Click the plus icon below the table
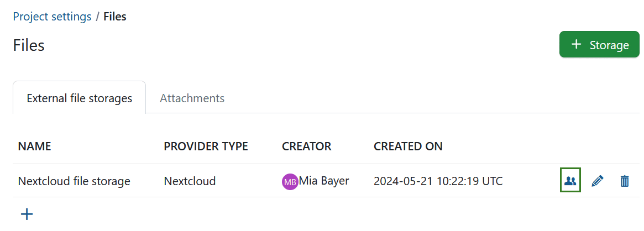The height and width of the screenshot is (231, 644). [27, 214]
